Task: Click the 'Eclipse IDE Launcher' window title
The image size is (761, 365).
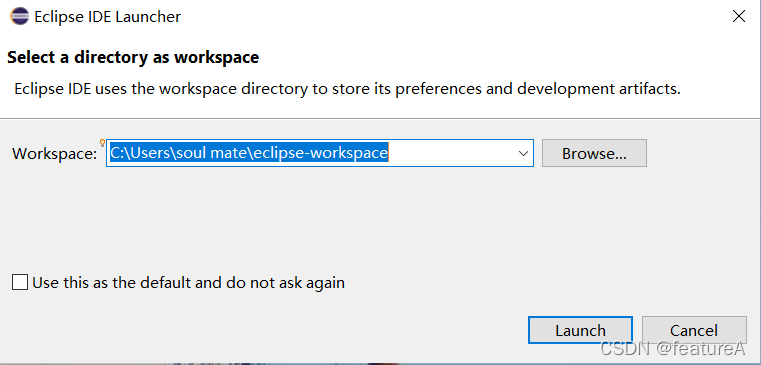Action: click(108, 17)
